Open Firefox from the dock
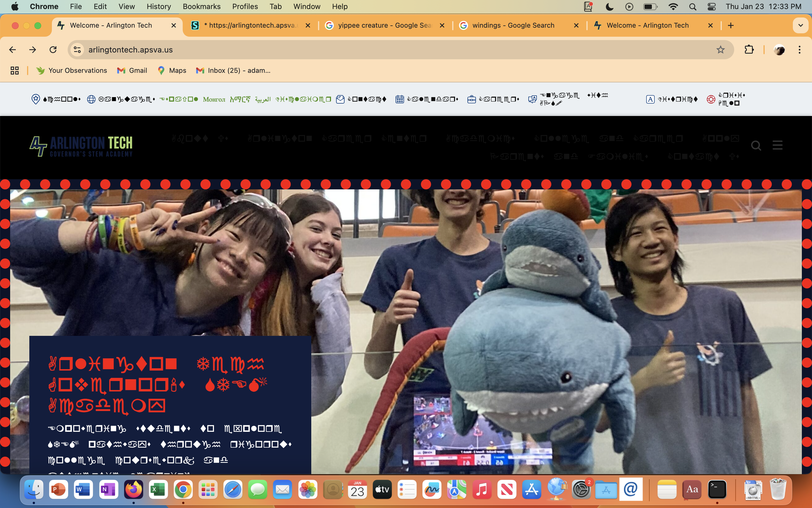This screenshot has height=508, width=812. [134, 490]
